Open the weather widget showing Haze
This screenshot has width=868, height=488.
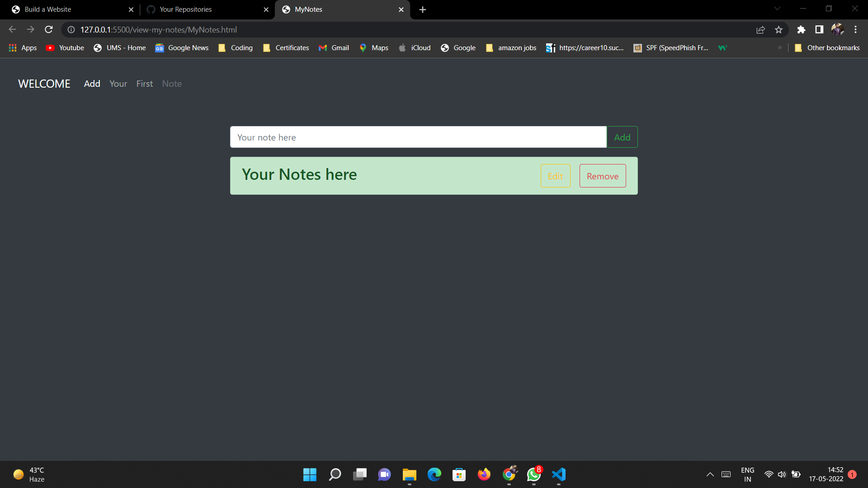[29, 474]
